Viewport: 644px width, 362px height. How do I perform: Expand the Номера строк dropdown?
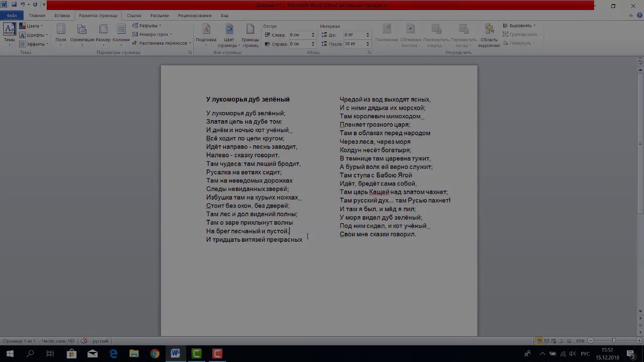tap(152, 34)
